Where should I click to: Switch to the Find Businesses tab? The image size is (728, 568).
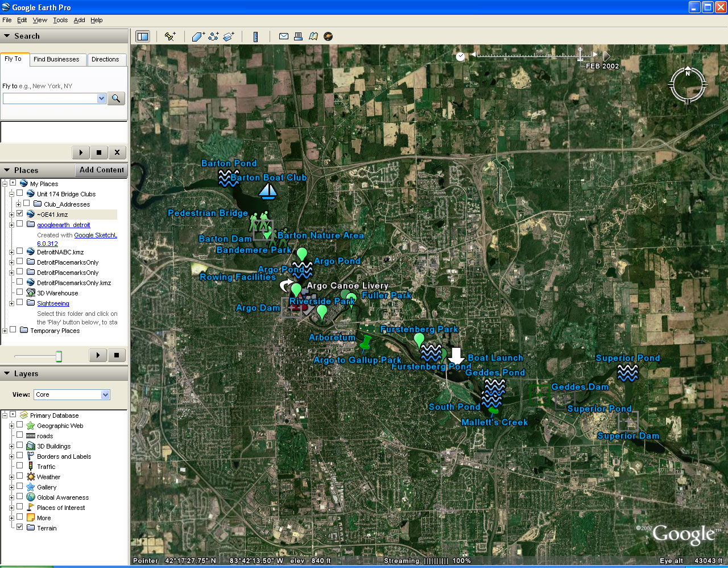(56, 59)
